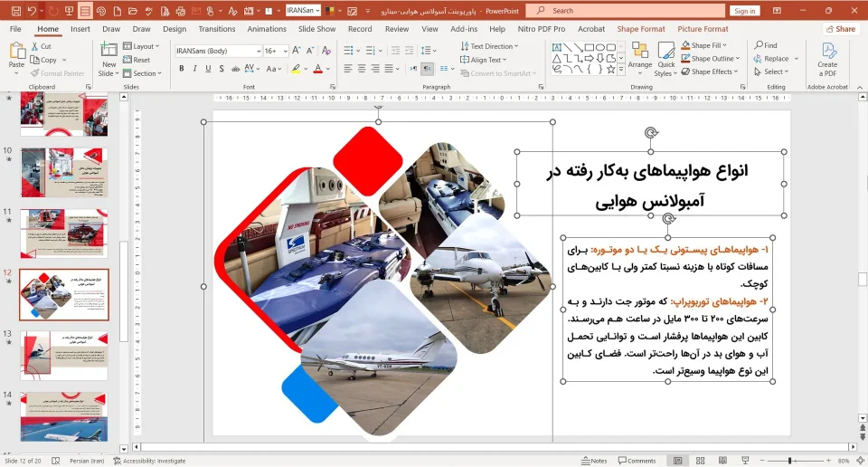Apply the red font color
Viewport: 868px width, 467px height.
pos(317,69)
